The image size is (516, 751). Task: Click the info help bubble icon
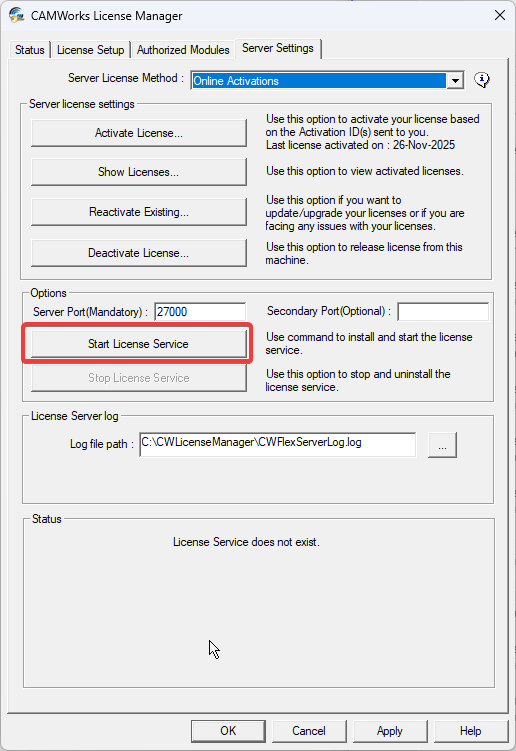pyautogui.click(x=482, y=80)
